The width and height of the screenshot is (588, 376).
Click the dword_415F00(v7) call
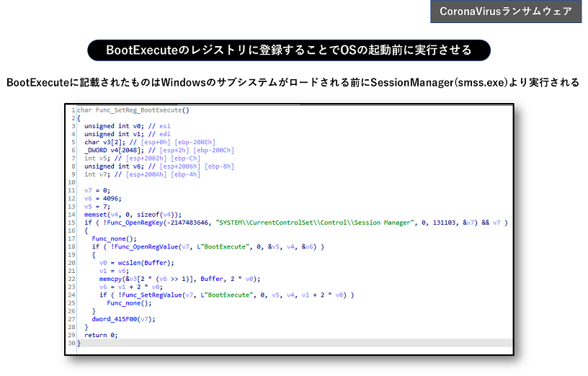pyautogui.click(x=123, y=318)
